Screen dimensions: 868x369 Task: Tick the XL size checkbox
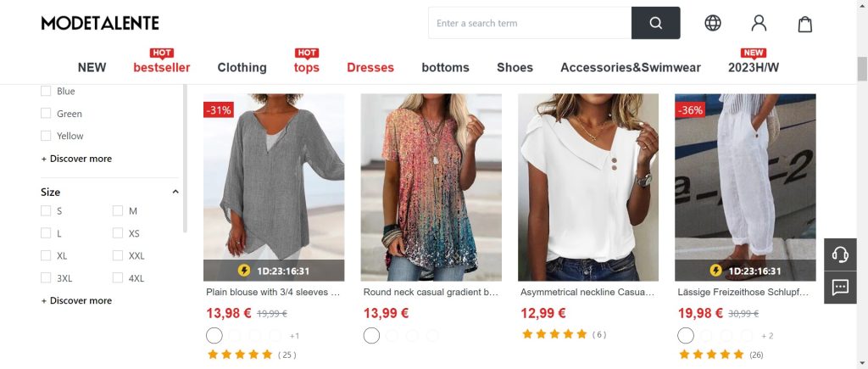pyautogui.click(x=46, y=255)
